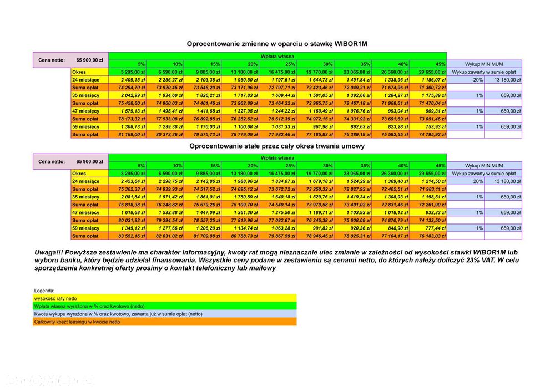Click the orange legend Całkowity koszt leasingu bar
The image size is (555, 392).
165,322
